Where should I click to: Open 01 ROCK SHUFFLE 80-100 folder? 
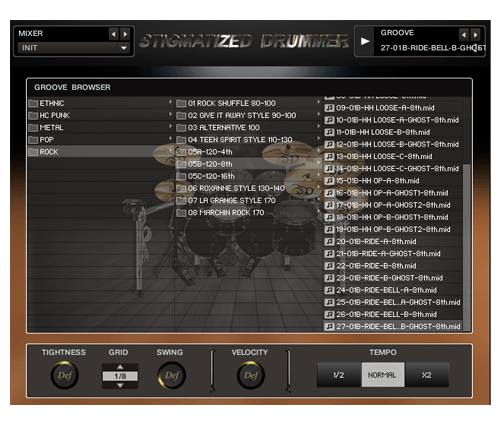249,103
